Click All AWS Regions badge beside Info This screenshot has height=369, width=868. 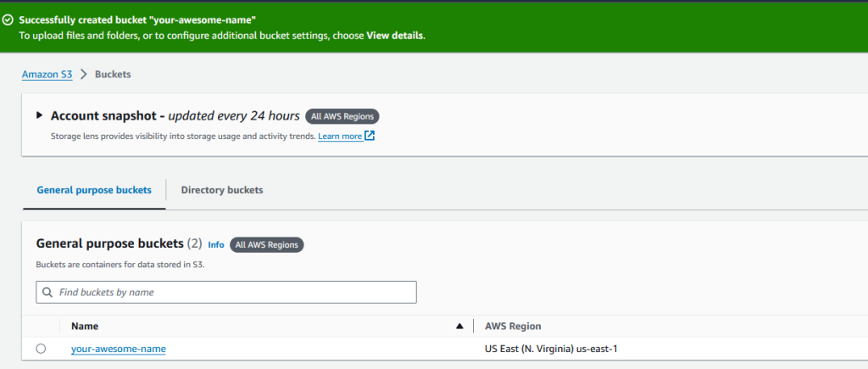(266, 244)
